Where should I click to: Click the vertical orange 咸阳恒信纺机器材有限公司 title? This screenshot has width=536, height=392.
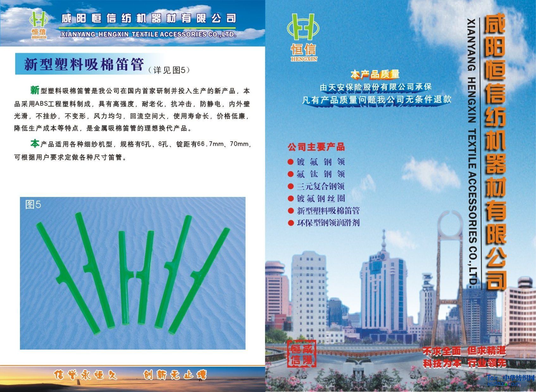point(495,152)
